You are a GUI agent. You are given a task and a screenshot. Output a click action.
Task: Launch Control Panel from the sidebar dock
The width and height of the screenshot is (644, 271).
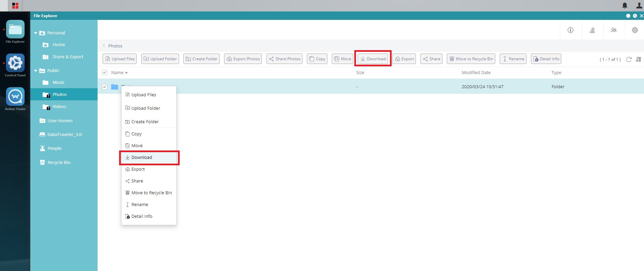coord(15,63)
